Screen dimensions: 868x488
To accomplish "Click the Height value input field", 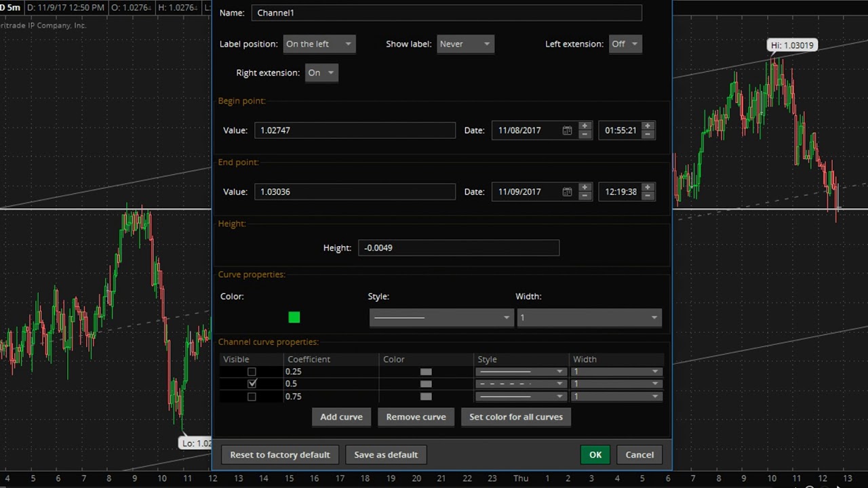I will tap(458, 247).
